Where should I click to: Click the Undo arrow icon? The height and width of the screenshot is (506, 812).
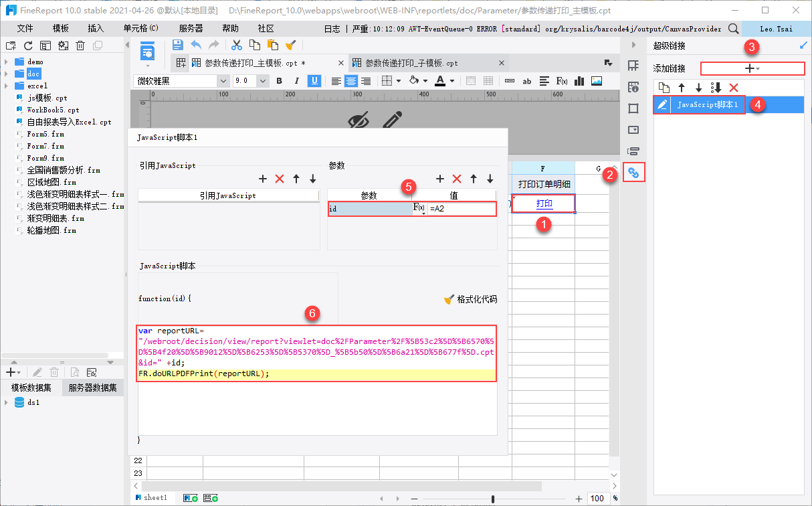(x=196, y=45)
